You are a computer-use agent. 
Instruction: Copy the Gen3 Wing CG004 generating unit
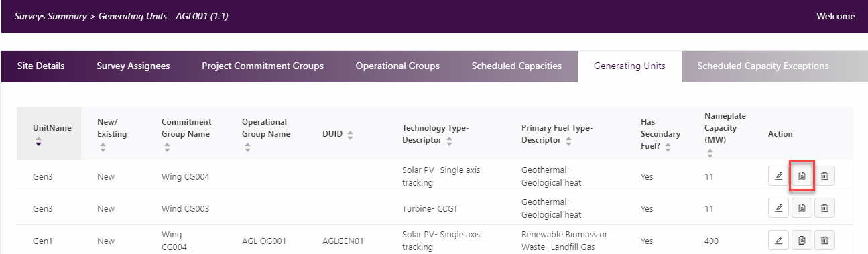tap(802, 176)
